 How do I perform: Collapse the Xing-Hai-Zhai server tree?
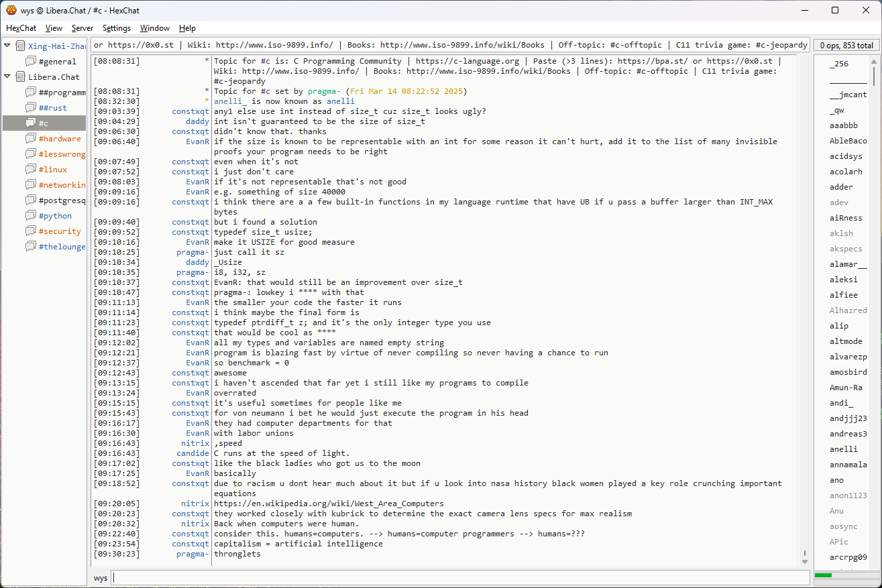tap(7, 46)
